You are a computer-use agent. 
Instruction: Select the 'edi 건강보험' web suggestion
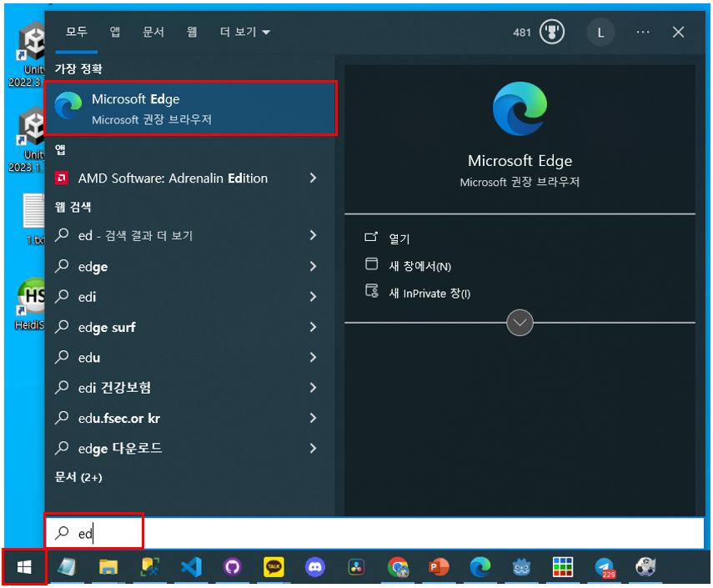coord(114,388)
